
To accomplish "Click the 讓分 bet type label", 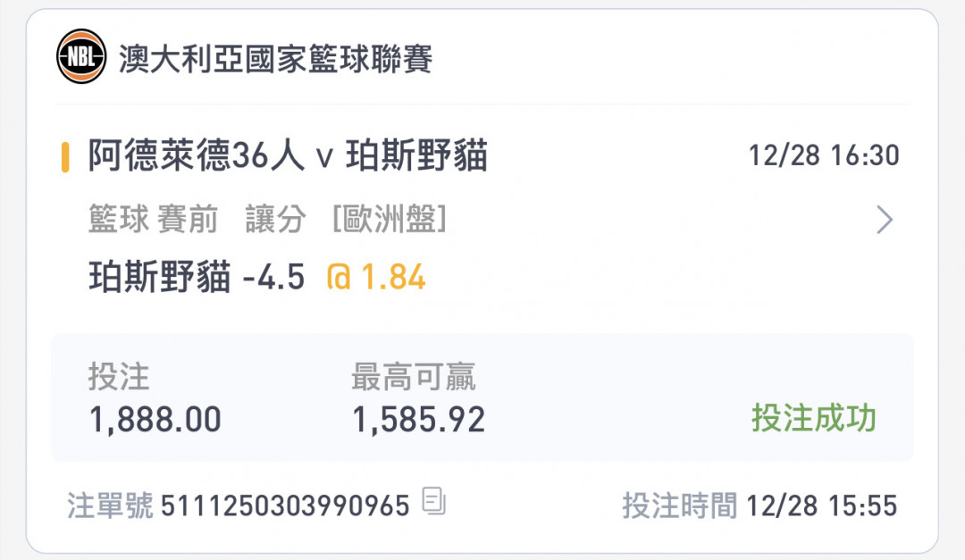I will 275,219.
